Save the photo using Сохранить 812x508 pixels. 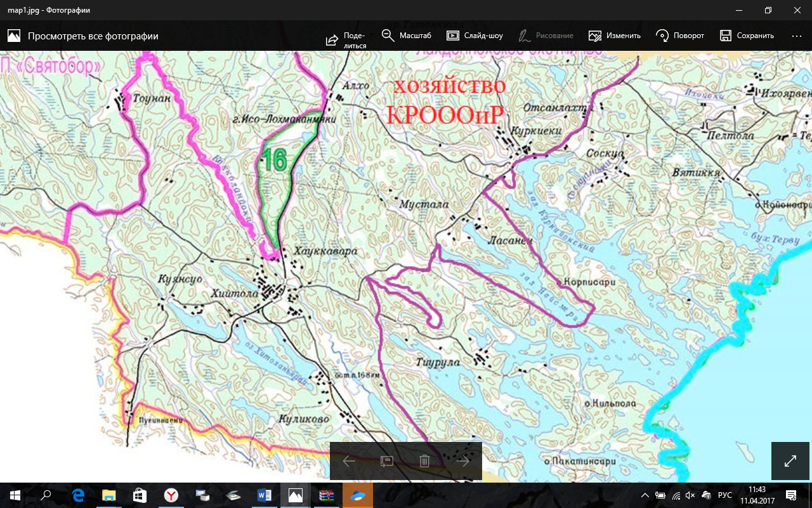(x=747, y=36)
